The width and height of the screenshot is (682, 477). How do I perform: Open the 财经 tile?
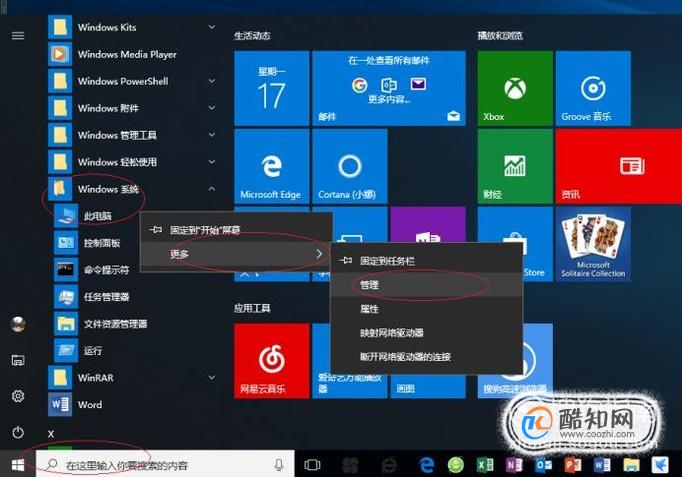515,166
